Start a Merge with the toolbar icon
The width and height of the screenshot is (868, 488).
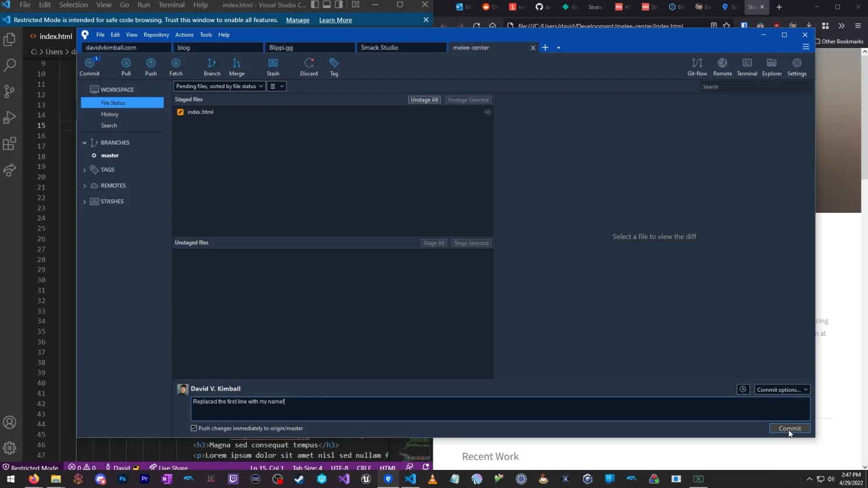(x=236, y=64)
